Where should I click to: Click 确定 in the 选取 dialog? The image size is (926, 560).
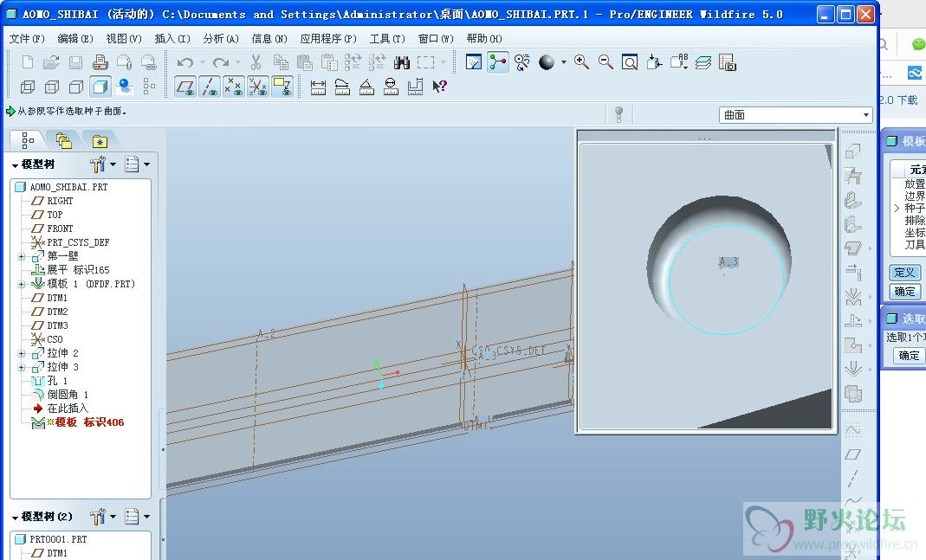909,356
